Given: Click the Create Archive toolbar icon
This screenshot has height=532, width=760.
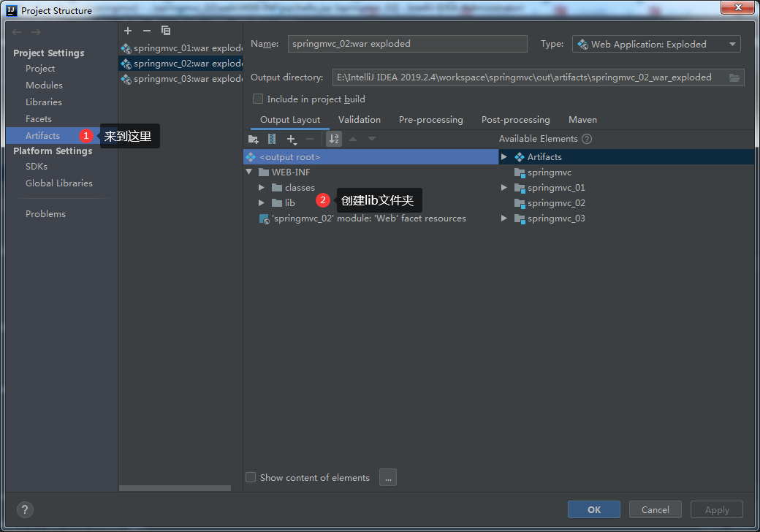Looking at the screenshot, I should [x=272, y=139].
